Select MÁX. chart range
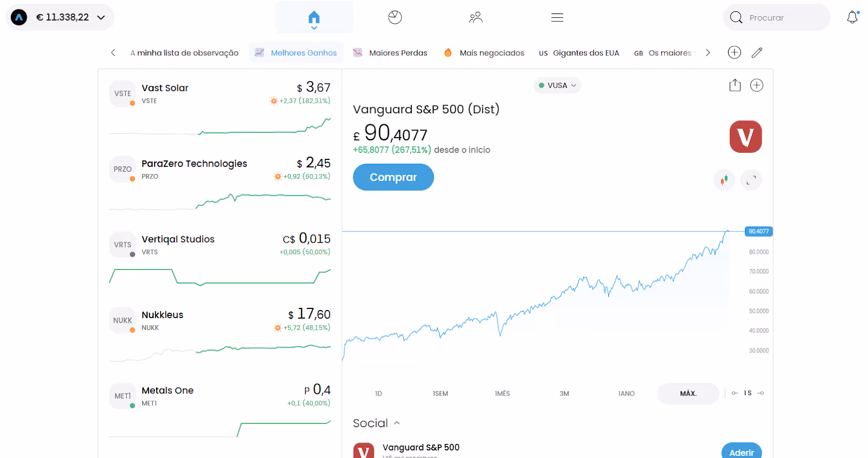Image resolution: width=868 pixels, height=458 pixels. pyautogui.click(x=688, y=394)
